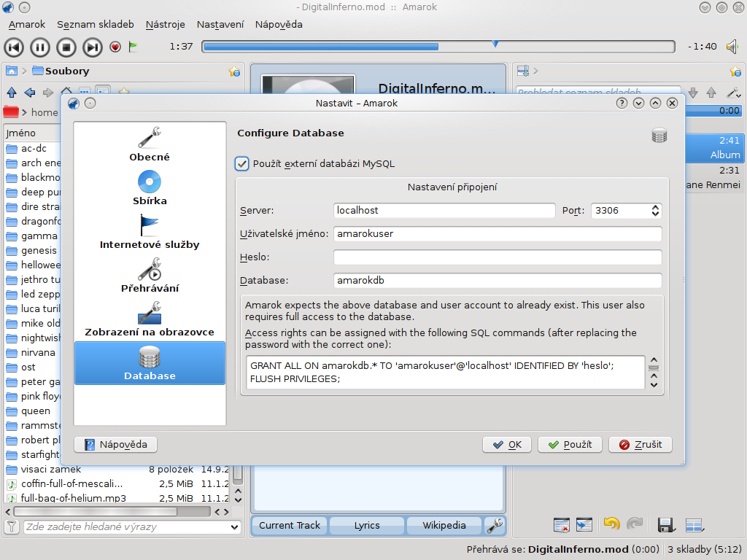The height and width of the screenshot is (560, 747).
Task: Switch to the Lyrics tab
Action: coord(367,526)
